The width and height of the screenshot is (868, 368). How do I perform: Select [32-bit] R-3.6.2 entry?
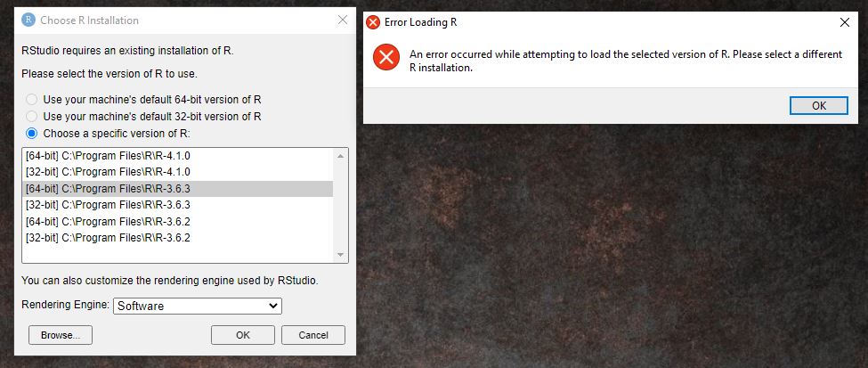(x=178, y=238)
